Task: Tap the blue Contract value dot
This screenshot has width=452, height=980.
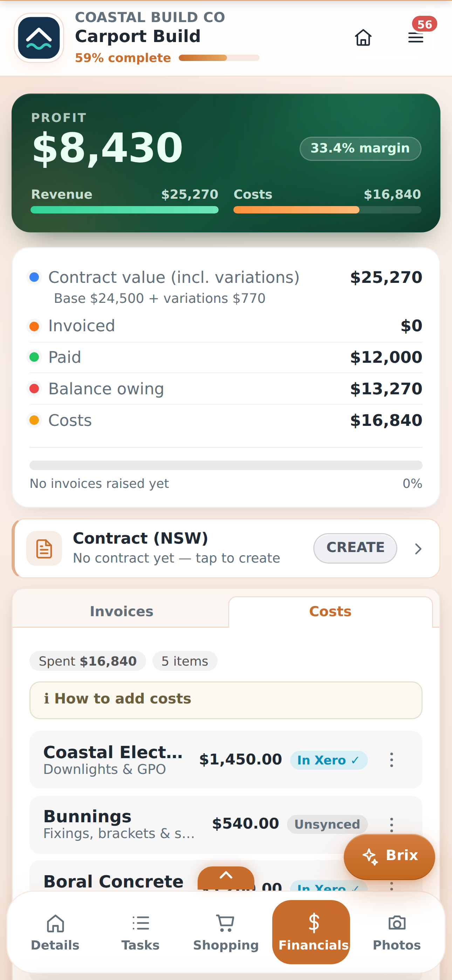Action: click(34, 277)
